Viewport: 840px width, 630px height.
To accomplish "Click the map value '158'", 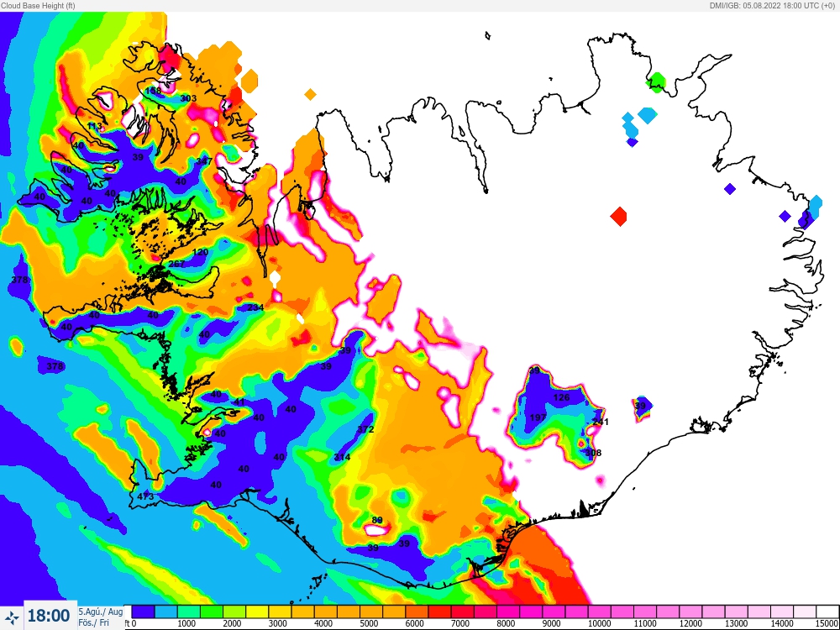I will [x=153, y=91].
